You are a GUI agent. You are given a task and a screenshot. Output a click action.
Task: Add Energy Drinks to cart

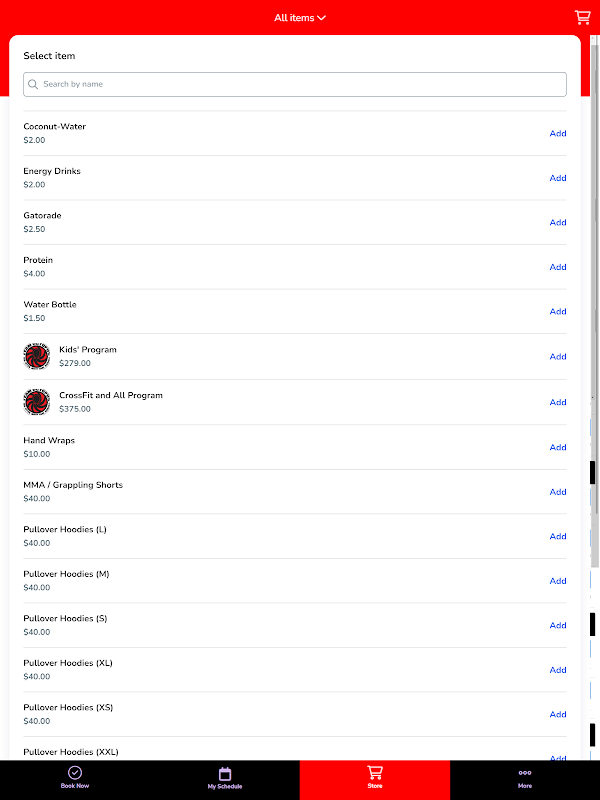point(558,178)
